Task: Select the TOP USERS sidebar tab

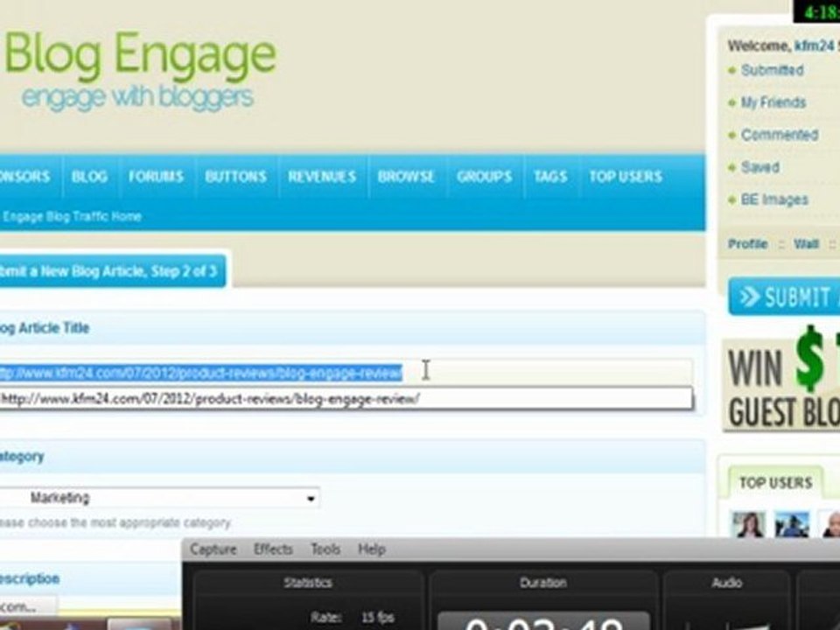Action: pyautogui.click(x=775, y=483)
